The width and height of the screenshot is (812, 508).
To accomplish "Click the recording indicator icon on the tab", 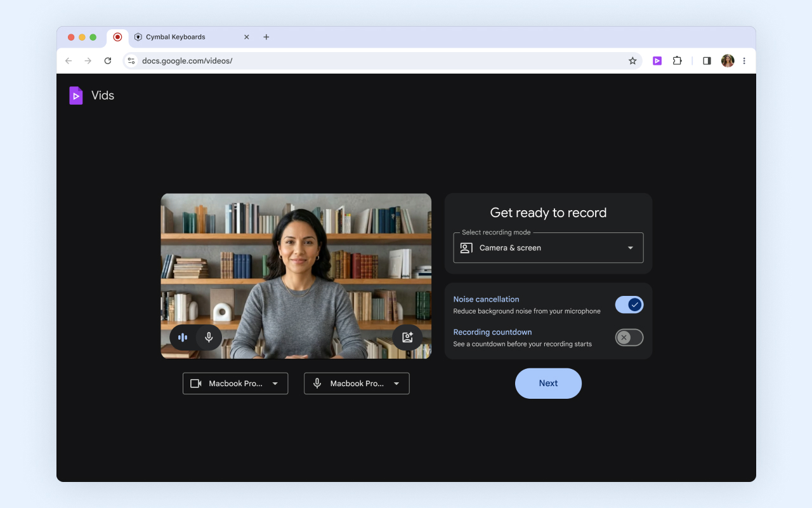I will (117, 37).
